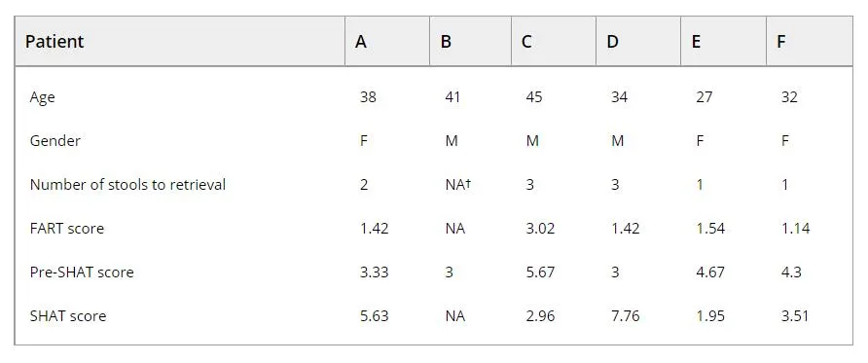The height and width of the screenshot is (363, 868).
Task: Click patient C's FART score 3.02
Action: [540, 228]
